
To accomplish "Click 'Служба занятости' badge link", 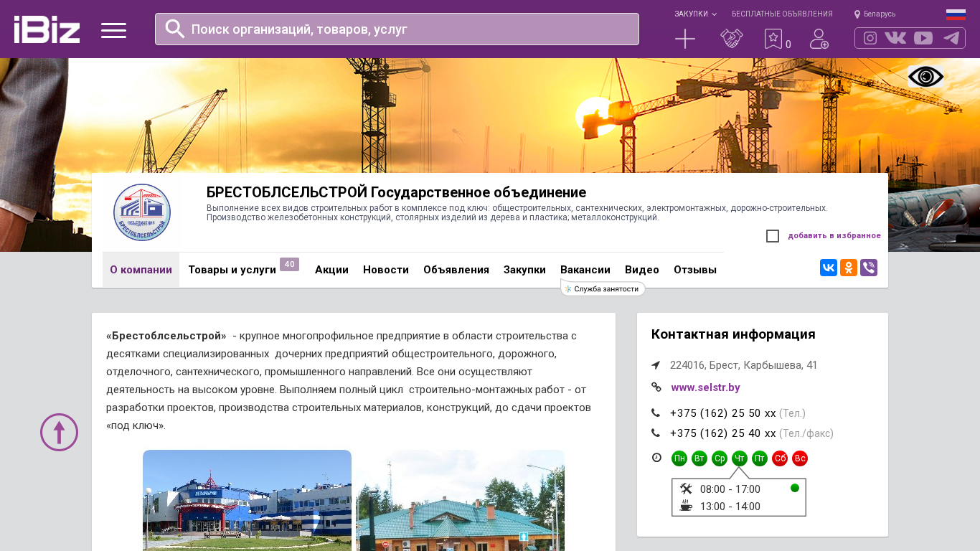I will 603,289.
